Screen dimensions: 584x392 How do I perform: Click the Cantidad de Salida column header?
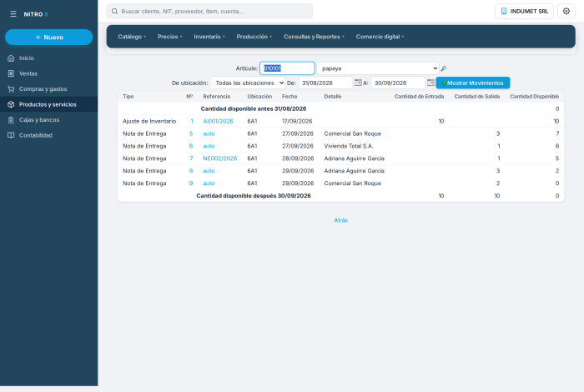pos(476,97)
